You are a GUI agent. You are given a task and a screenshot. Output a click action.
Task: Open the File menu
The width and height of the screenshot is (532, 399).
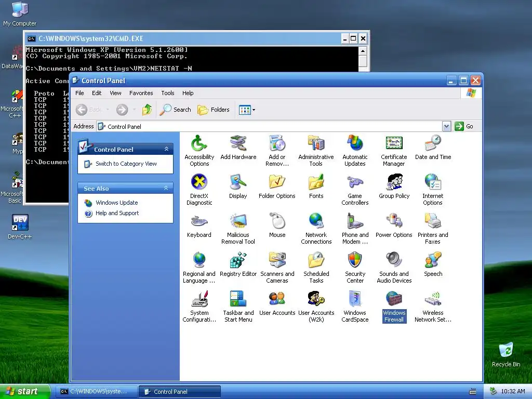pyautogui.click(x=79, y=93)
